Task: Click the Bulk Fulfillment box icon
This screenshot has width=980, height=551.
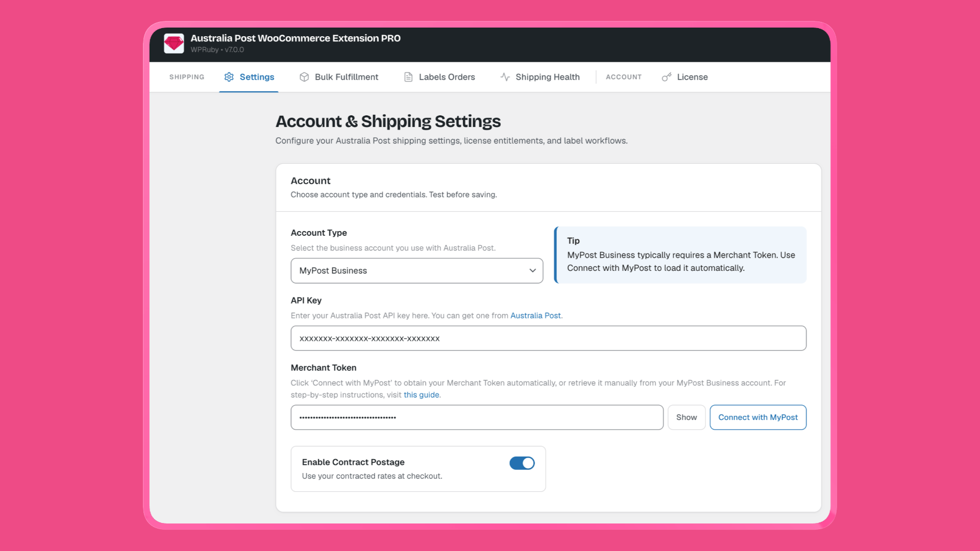Action: [304, 77]
